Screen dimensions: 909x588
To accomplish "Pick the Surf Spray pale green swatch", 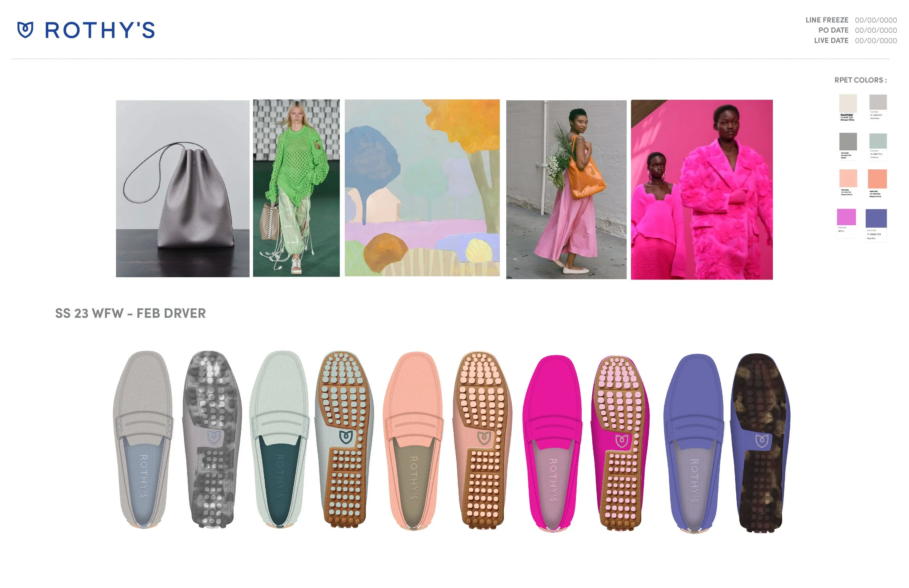I will pos(878,142).
